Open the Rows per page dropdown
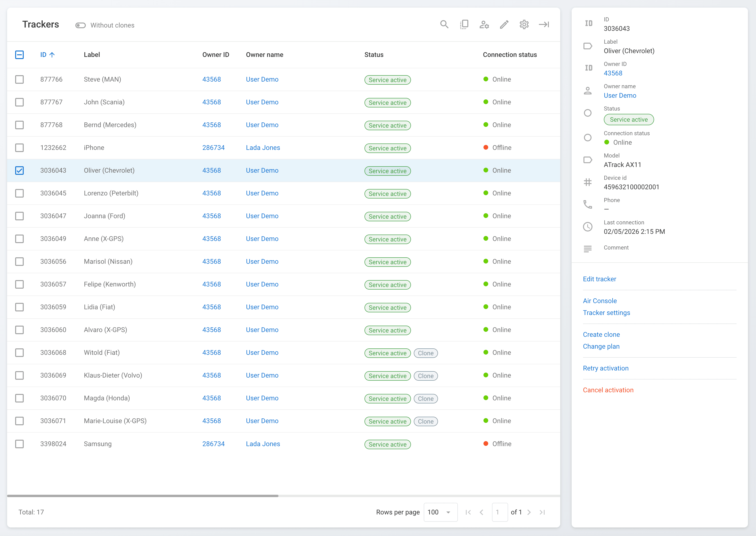 (x=440, y=512)
